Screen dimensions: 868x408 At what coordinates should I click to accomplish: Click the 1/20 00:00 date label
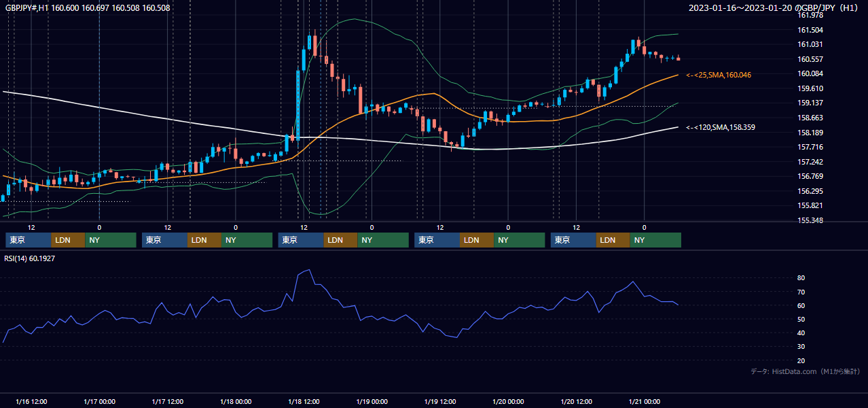tap(508, 401)
